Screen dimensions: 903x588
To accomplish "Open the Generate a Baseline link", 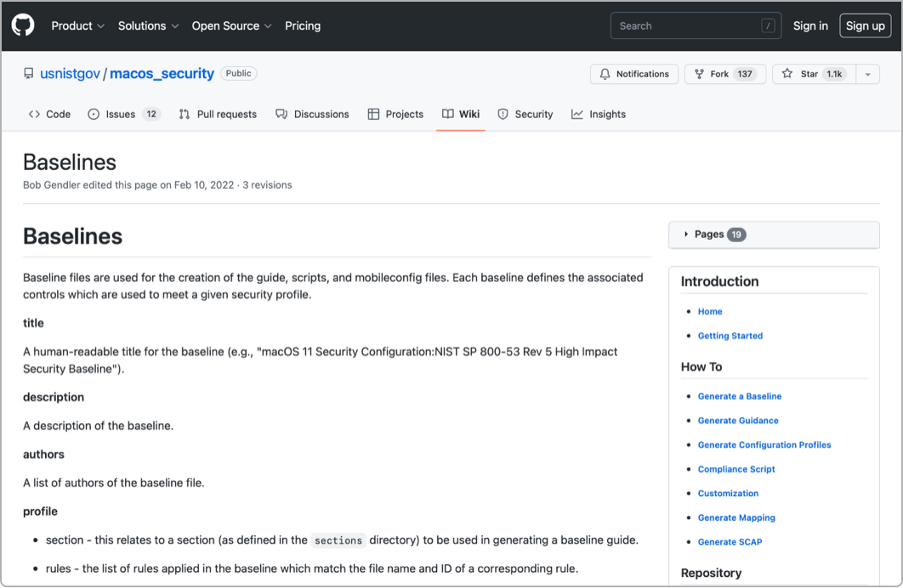I will (740, 397).
